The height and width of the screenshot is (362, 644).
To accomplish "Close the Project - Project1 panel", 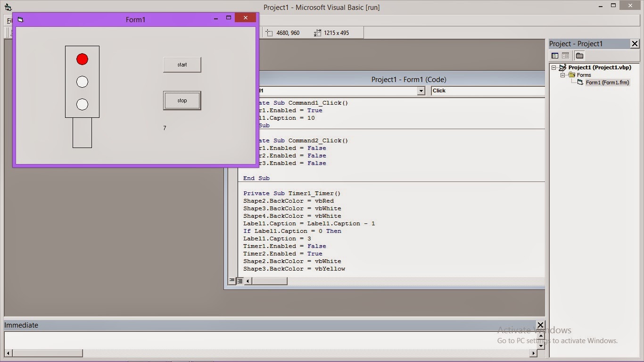I will 635,44.
